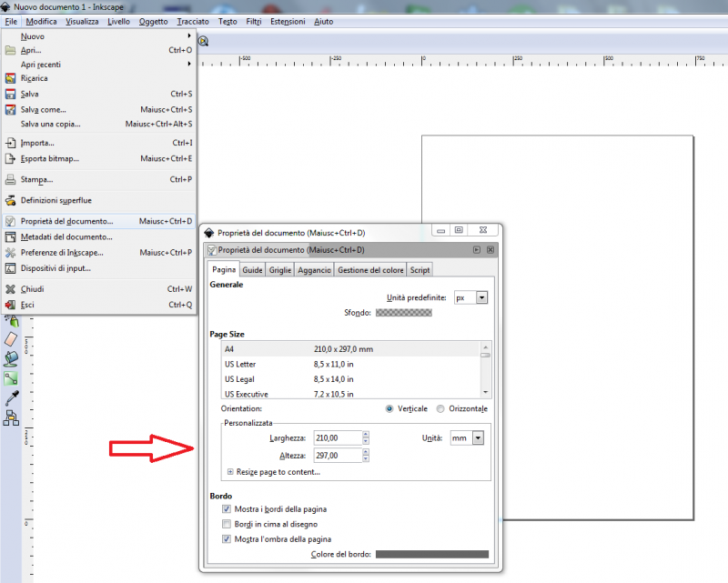Image resolution: width=728 pixels, height=583 pixels.
Task: Switch to the Griglie tab
Action: point(280,270)
